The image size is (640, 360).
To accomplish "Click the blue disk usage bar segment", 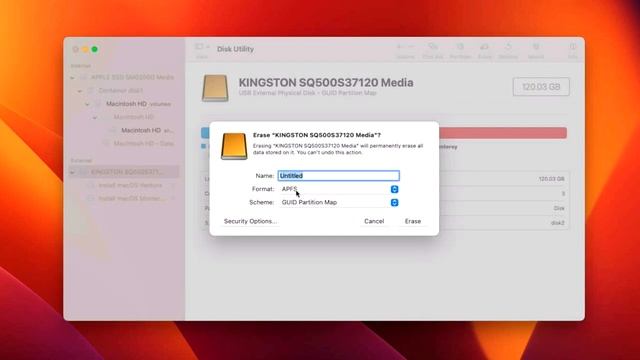I will click(x=205, y=133).
